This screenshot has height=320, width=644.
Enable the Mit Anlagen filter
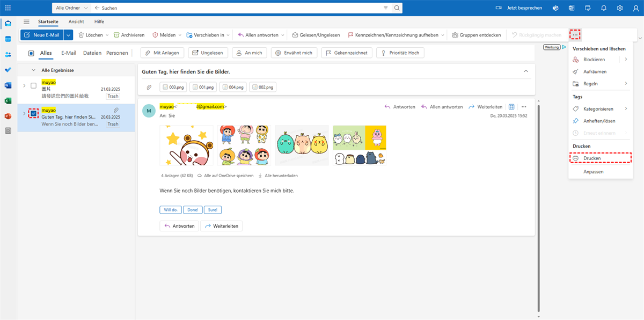(163, 53)
